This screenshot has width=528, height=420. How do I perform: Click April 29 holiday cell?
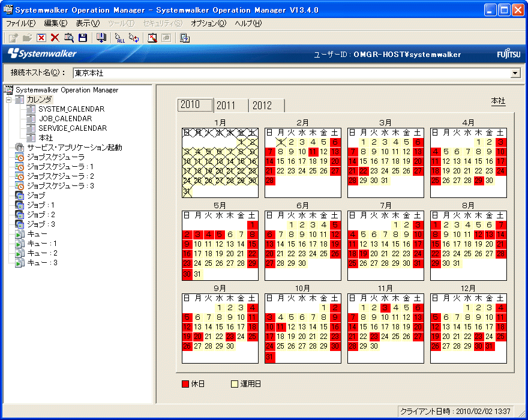tap(479, 181)
